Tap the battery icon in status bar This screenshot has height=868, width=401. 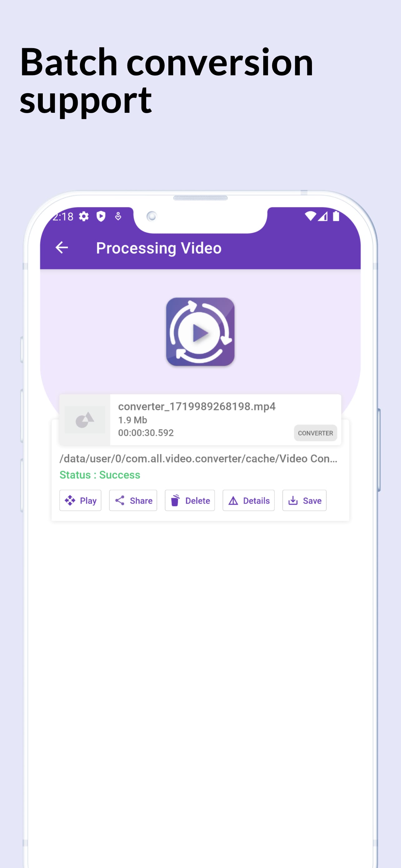coord(336,216)
